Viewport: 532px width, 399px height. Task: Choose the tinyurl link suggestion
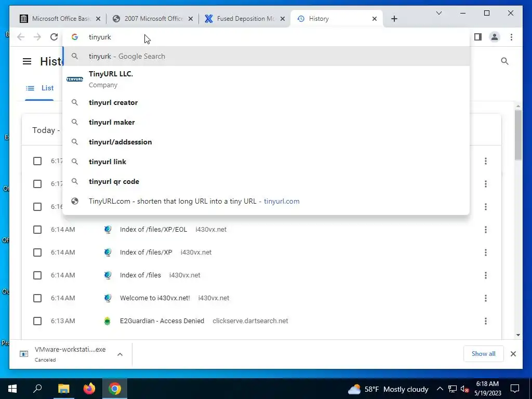pos(267,162)
